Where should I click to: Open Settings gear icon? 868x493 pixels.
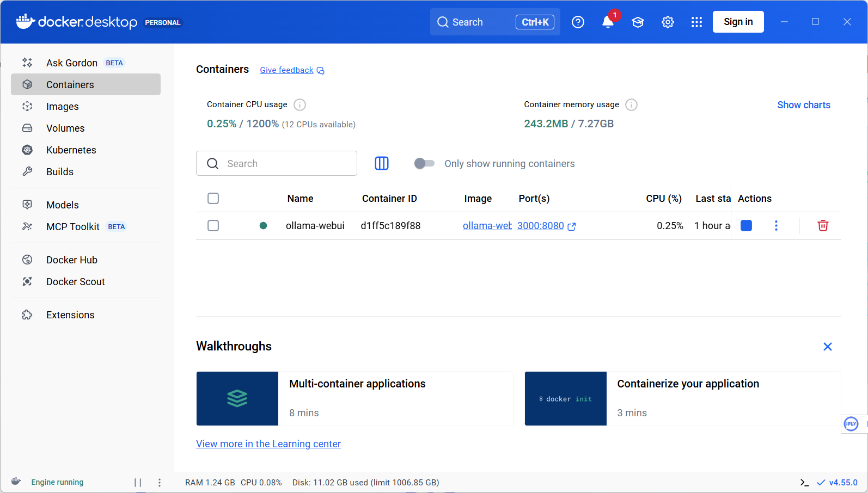click(668, 22)
